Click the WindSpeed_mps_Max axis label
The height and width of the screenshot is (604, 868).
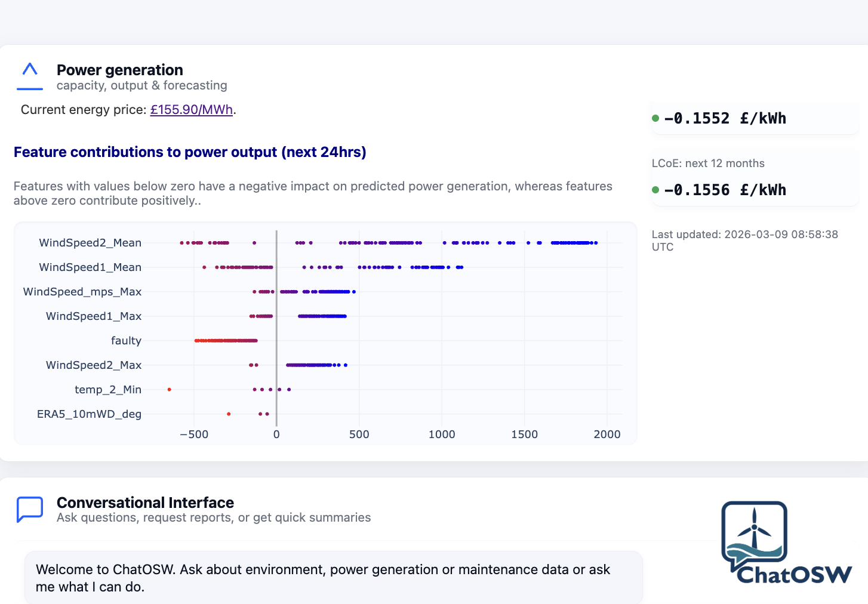click(82, 292)
